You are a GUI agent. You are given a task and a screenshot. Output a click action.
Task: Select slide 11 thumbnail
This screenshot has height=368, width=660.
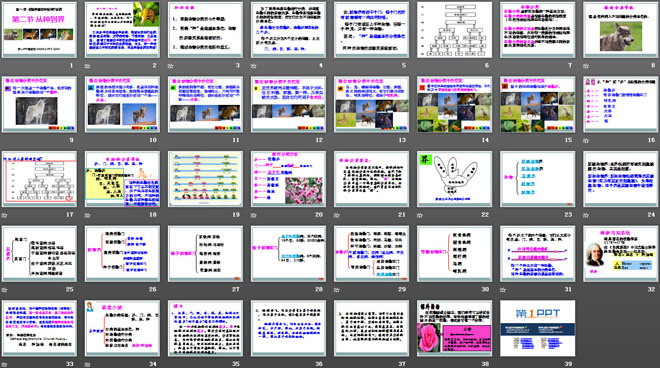click(x=205, y=104)
